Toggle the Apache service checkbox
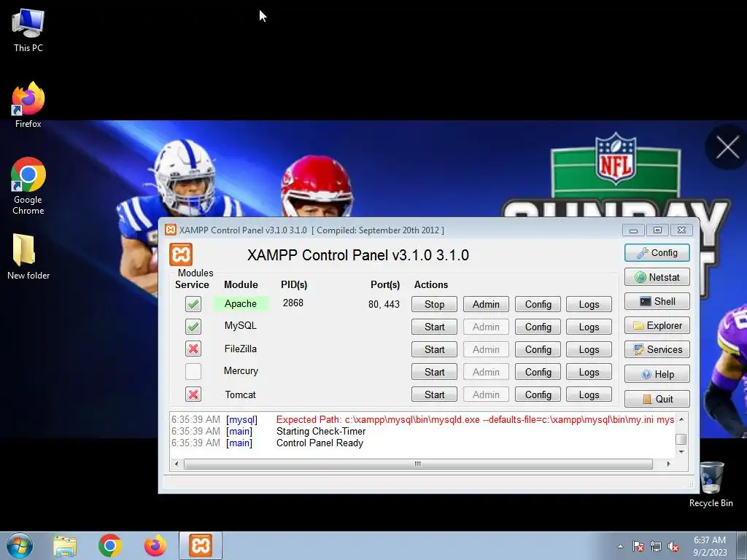Screen dimensions: 747x560 193,304
